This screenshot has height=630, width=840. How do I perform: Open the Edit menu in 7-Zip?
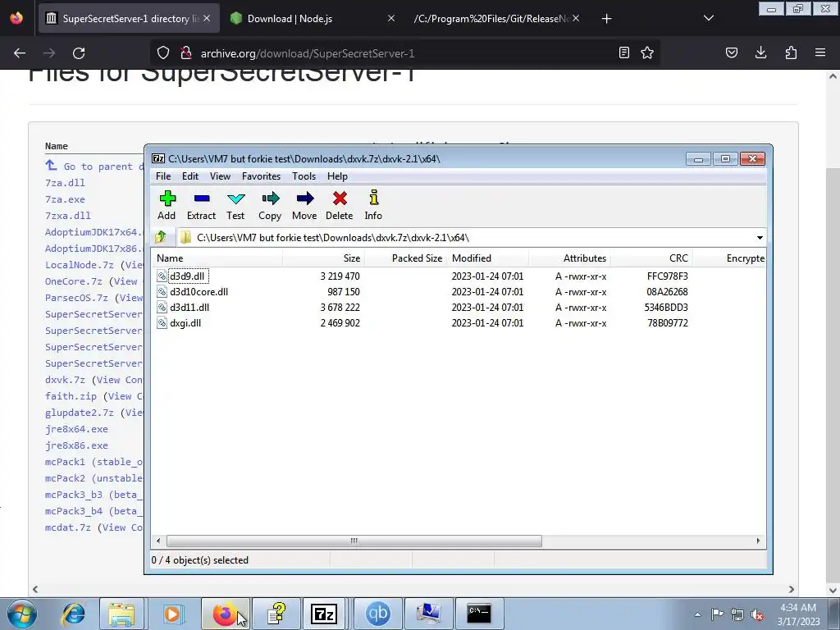[x=190, y=176]
